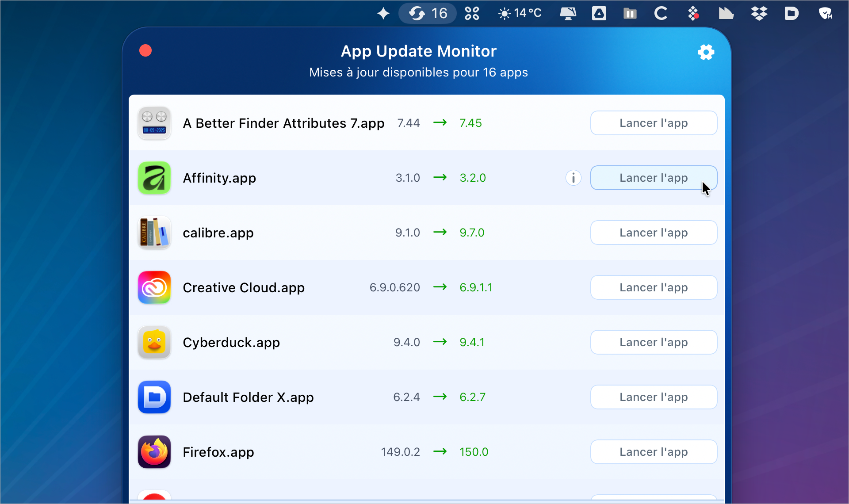Select the Affinity.app name text

click(219, 178)
